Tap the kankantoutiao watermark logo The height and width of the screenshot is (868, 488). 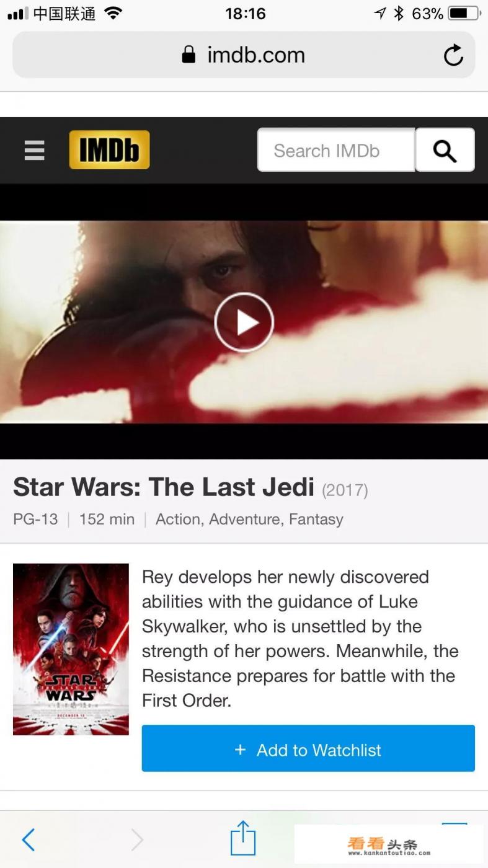(x=389, y=846)
